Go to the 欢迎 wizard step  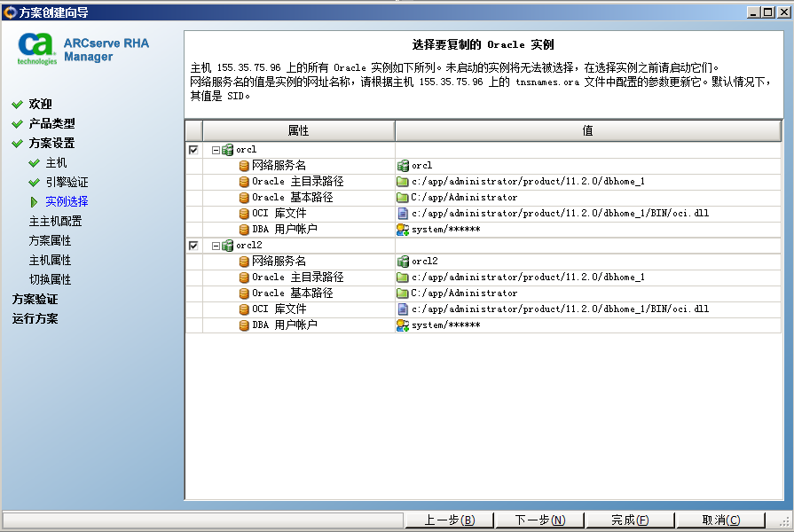tap(40, 104)
